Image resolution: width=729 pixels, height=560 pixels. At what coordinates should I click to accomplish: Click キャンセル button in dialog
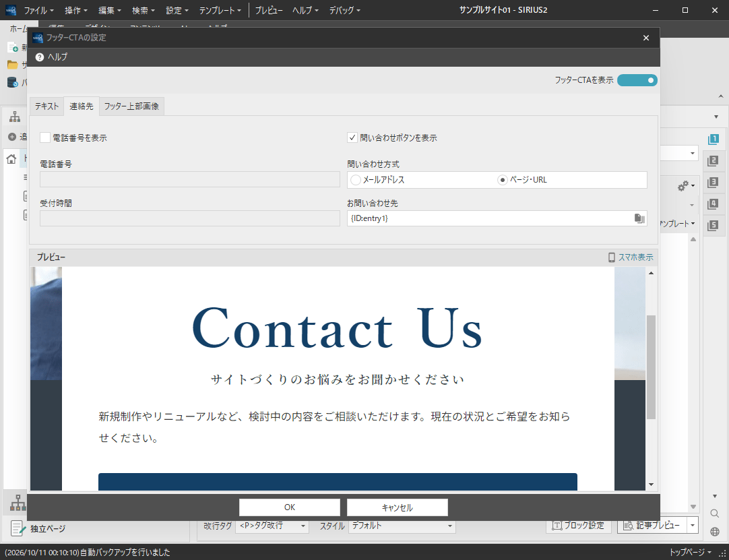pyautogui.click(x=397, y=507)
